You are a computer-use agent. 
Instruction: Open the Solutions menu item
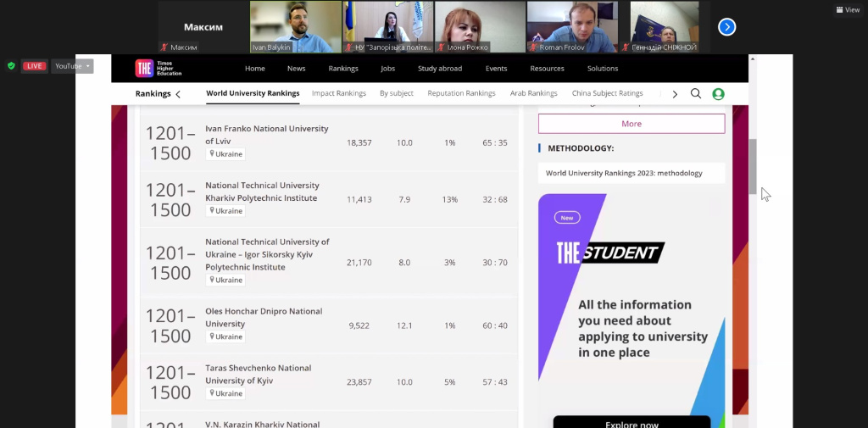click(603, 69)
